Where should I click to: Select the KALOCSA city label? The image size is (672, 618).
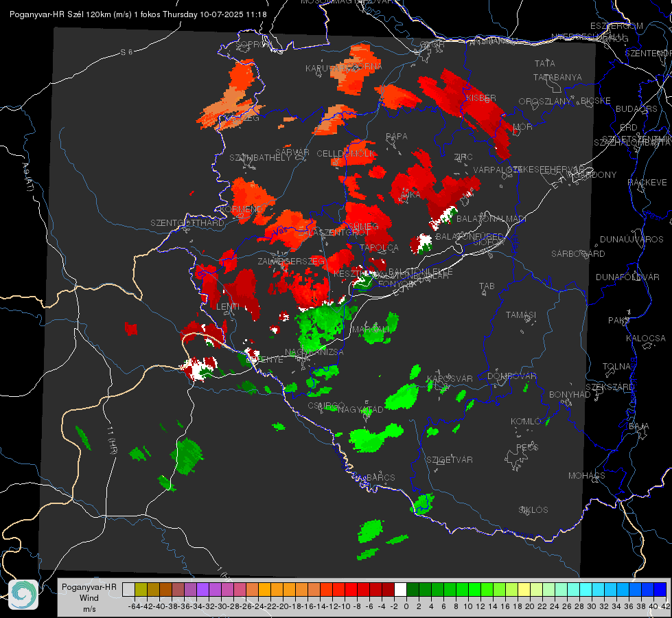pos(645,339)
